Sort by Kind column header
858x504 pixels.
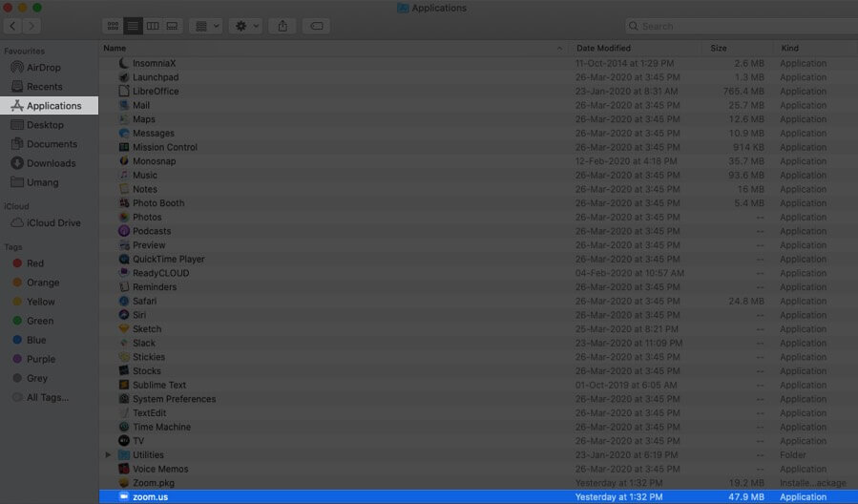pyautogui.click(x=789, y=48)
